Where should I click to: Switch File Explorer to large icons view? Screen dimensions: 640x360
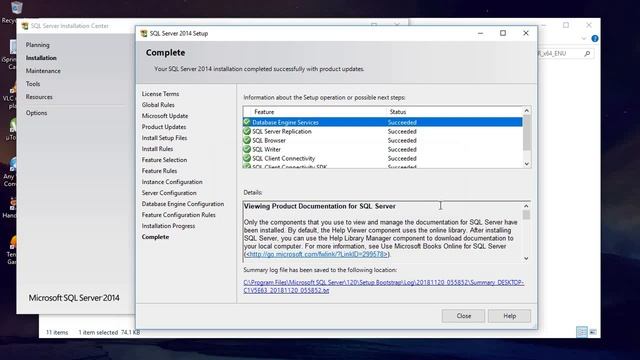click(x=593, y=332)
